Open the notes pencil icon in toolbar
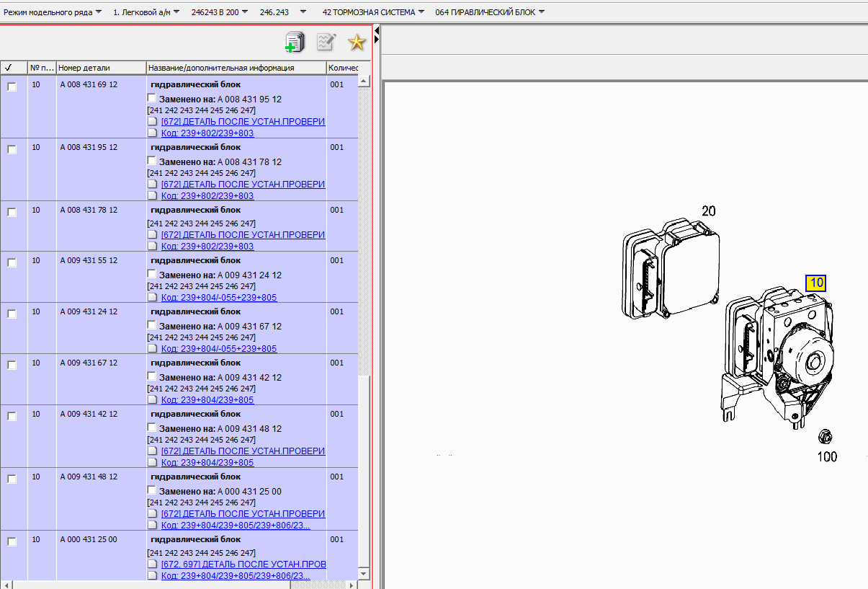This screenshot has height=589, width=868. [326, 43]
